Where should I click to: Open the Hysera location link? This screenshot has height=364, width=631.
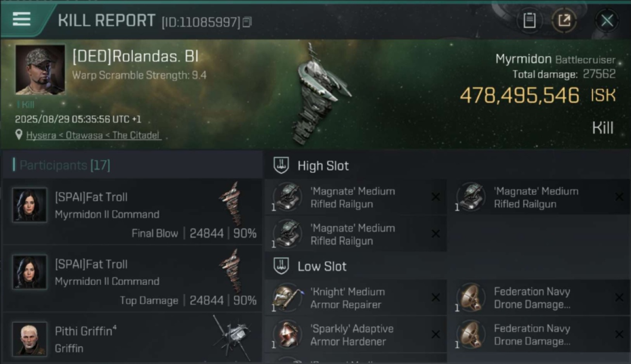pos(93,135)
